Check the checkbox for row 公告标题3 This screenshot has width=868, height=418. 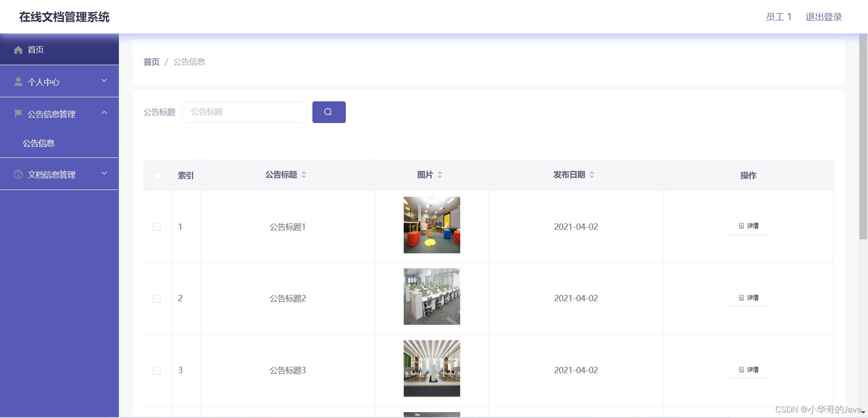point(157,370)
